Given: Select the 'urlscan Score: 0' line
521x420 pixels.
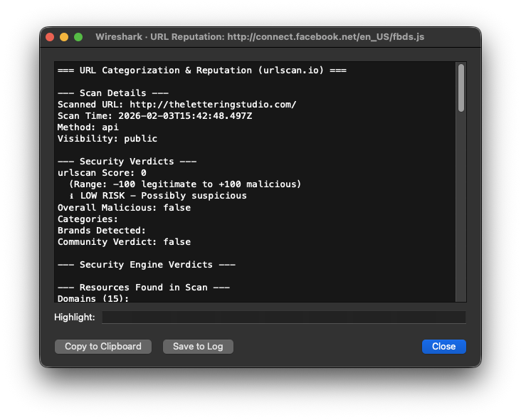Looking at the screenshot, I should [x=102, y=173].
